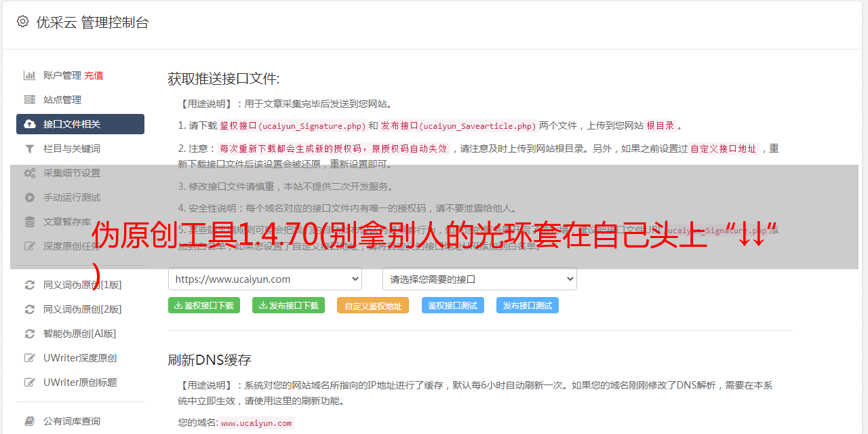Click the gear icon beside 优采云 管理控制台
The image size is (868, 434).
(x=22, y=22)
